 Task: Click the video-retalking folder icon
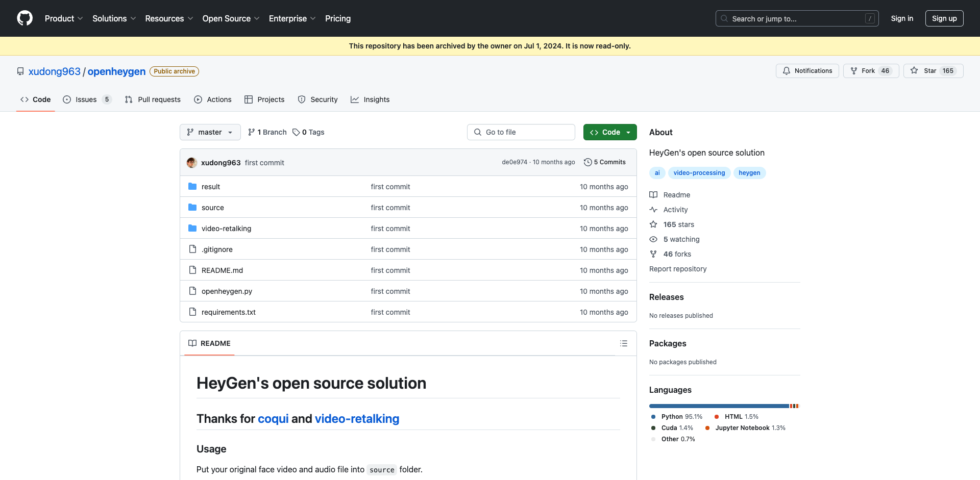192,228
